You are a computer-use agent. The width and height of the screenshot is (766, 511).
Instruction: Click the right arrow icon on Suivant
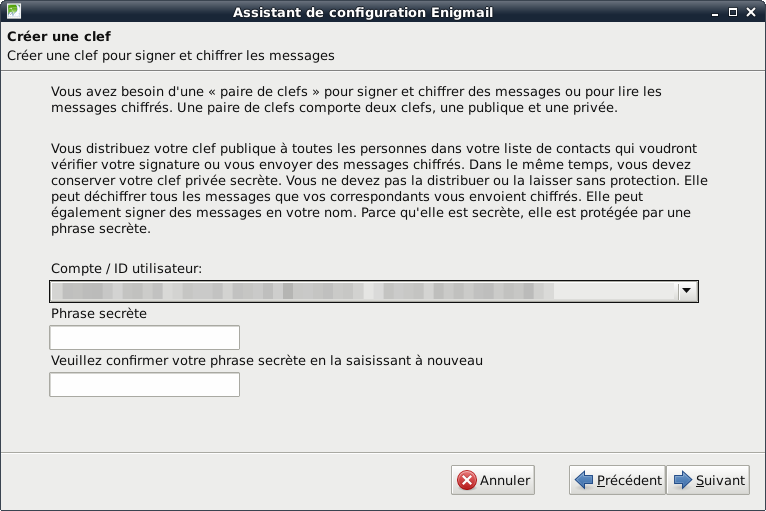pyautogui.click(x=683, y=481)
